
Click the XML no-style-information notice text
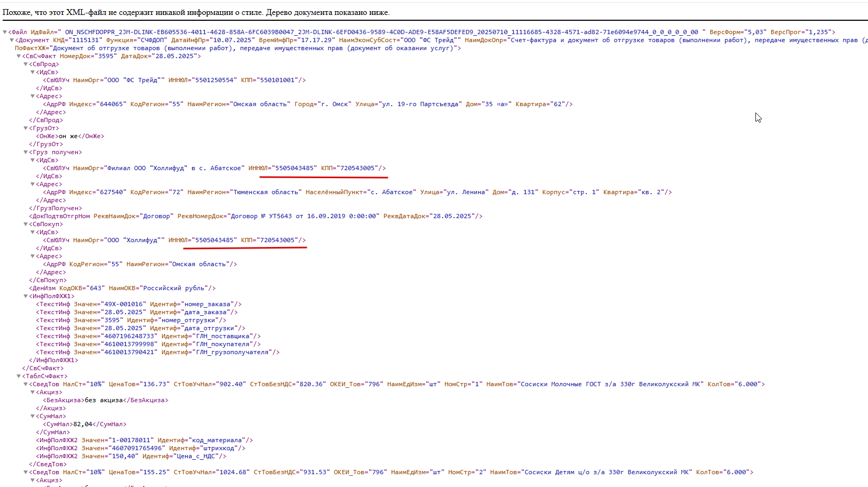196,12
